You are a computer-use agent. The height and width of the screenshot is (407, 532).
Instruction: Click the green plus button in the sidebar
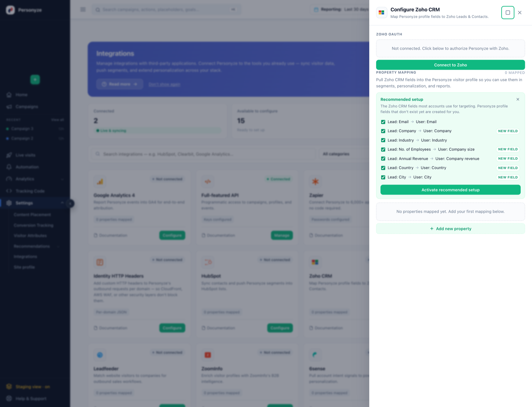pyautogui.click(x=35, y=80)
